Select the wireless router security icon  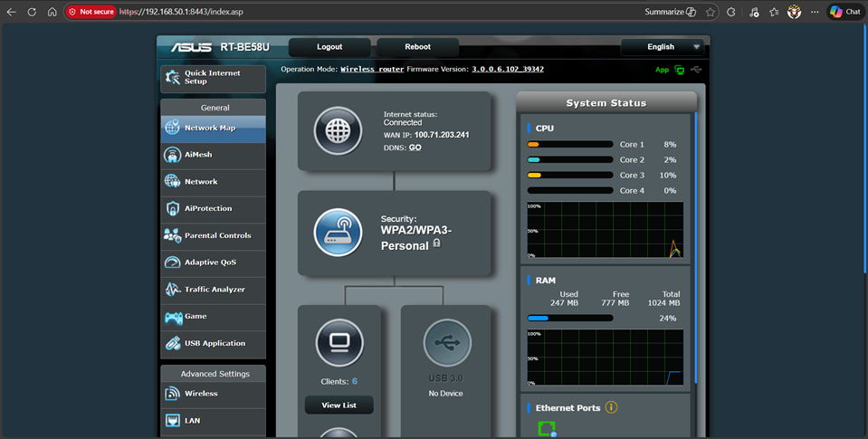point(338,233)
